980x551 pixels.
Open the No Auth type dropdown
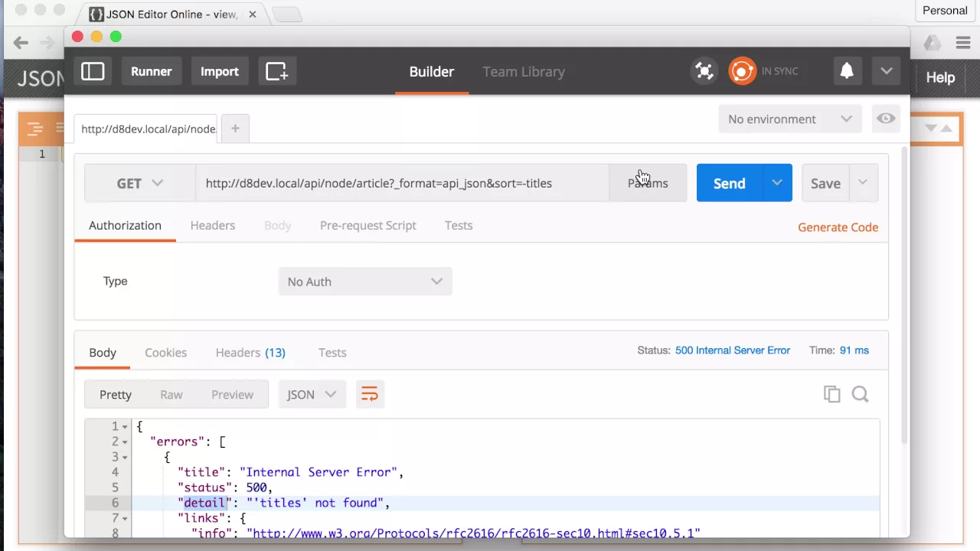point(365,281)
